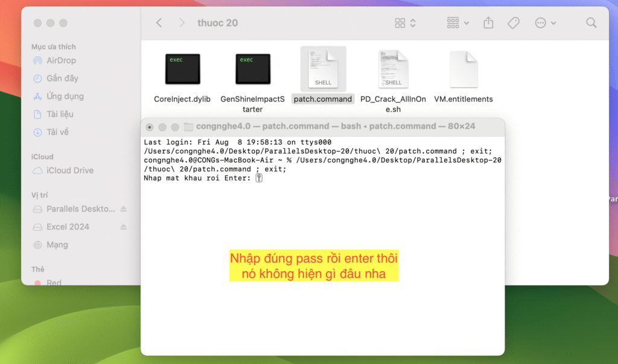Select Tài về downloads in sidebar

point(57,132)
